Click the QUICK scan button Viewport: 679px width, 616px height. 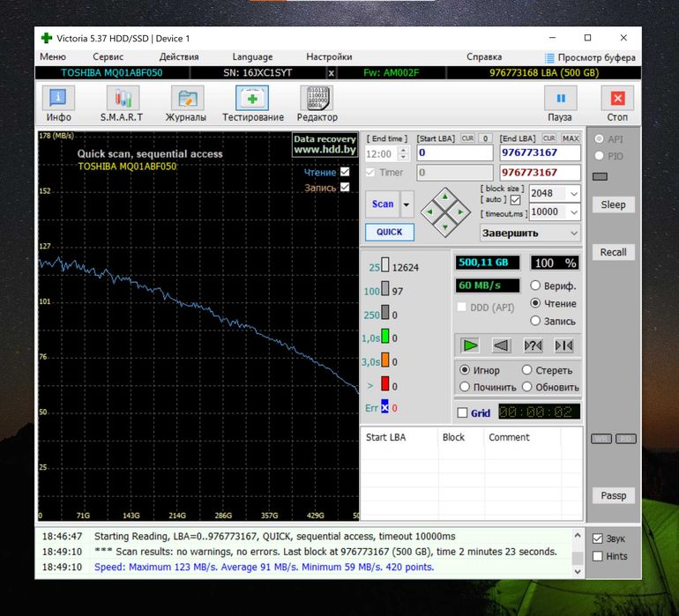tap(389, 233)
